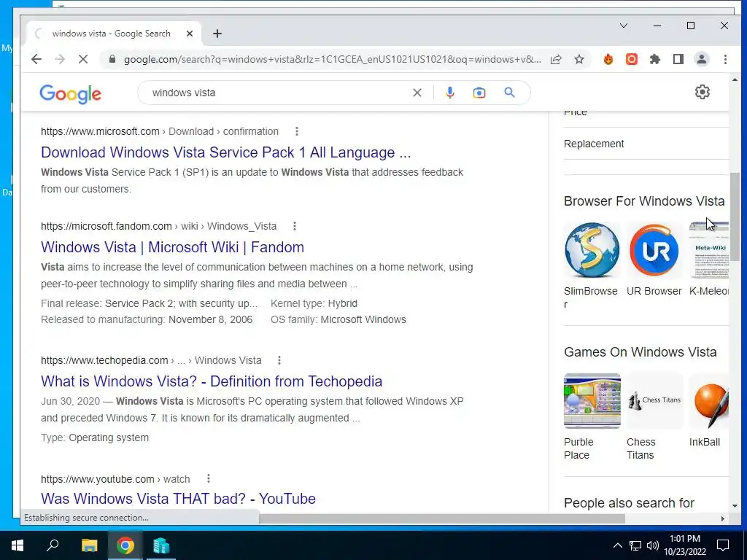Open options for the youtube.com result
The width and height of the screenshot is (747, 560).
click(208, 478)
